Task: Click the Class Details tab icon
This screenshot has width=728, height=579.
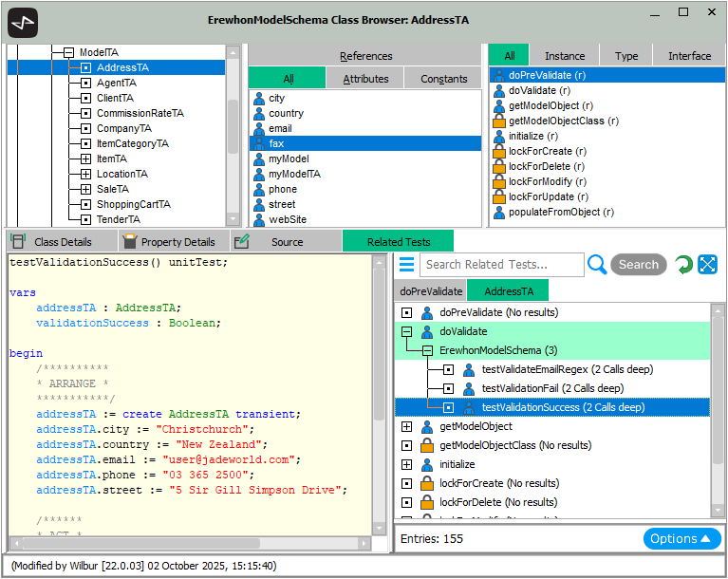Action: [x=18, y=241]
